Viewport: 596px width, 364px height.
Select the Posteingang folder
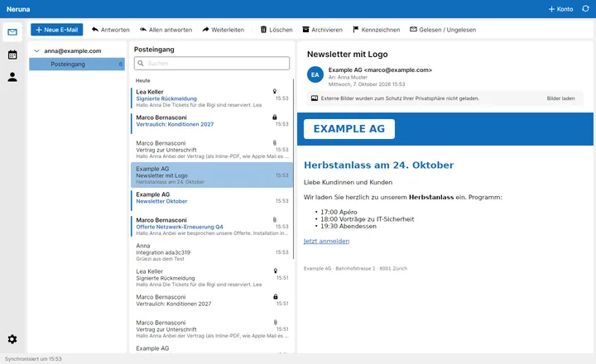[x=77, y=65]
